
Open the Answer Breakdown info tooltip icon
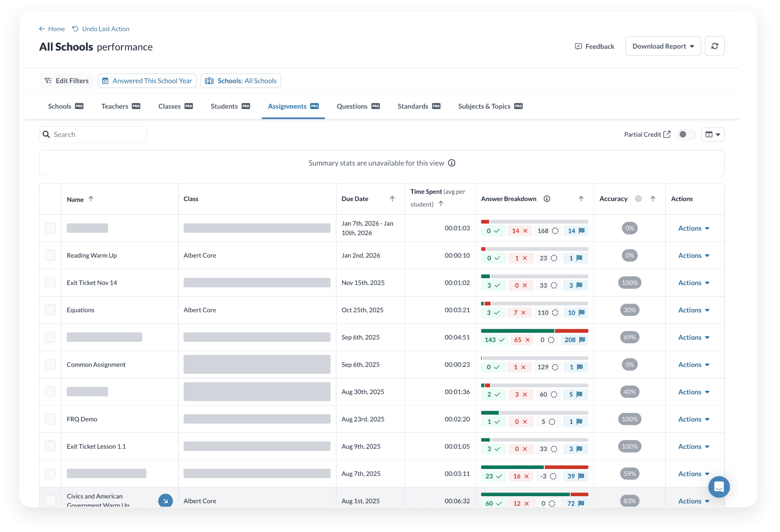547,199
